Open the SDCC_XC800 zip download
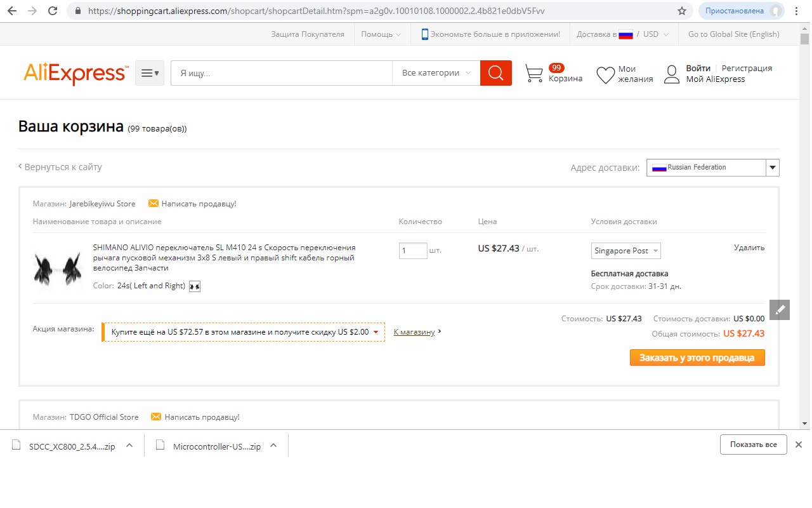 65,446
